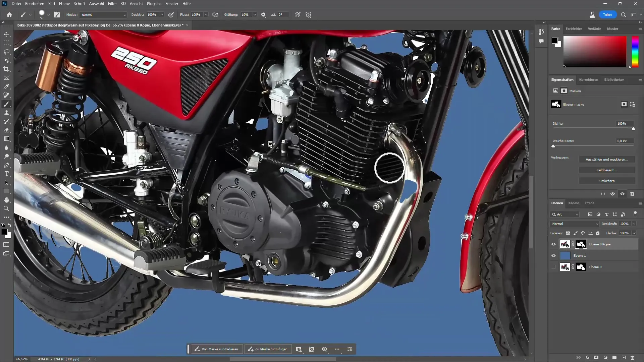Click the Farbbereich button in Masks panel
This screenshot has height=362, width=644.
point(607,170)
